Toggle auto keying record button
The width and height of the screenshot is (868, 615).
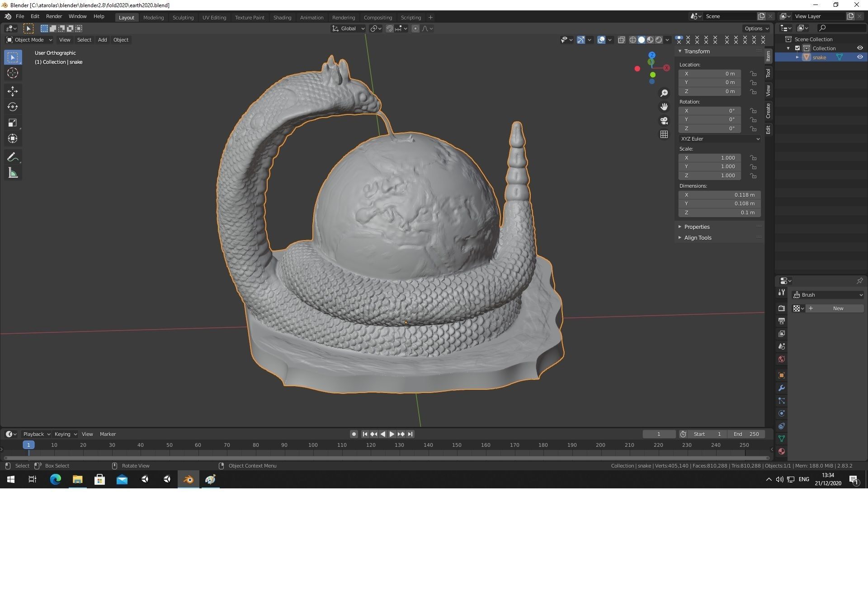[354, 434]
